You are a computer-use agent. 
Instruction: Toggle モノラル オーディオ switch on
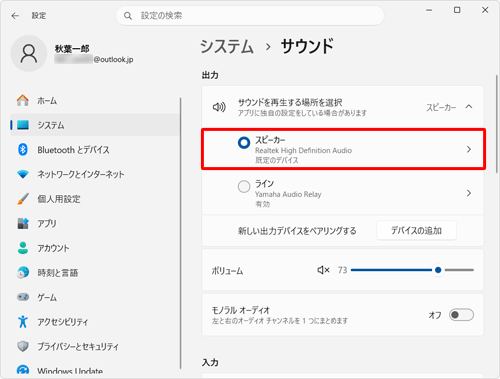[461, 315]
